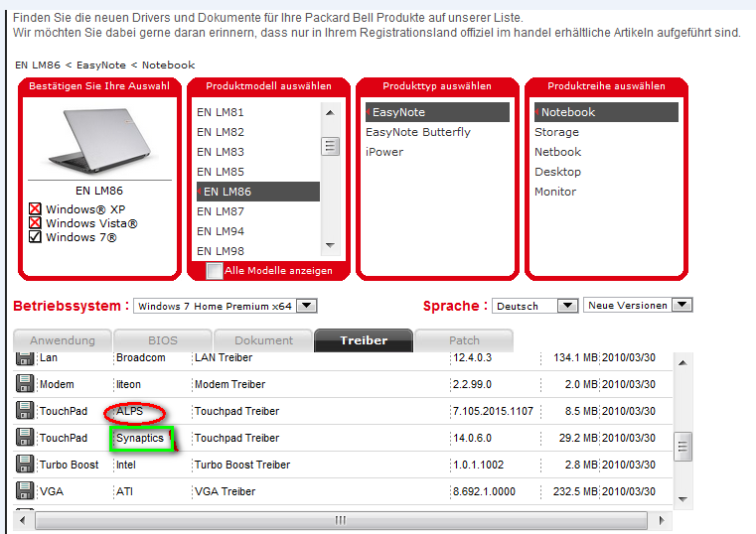The image size is (756, 534).
Task: Click the ALPS vendor cell
Action: click(x=130, y=411)
